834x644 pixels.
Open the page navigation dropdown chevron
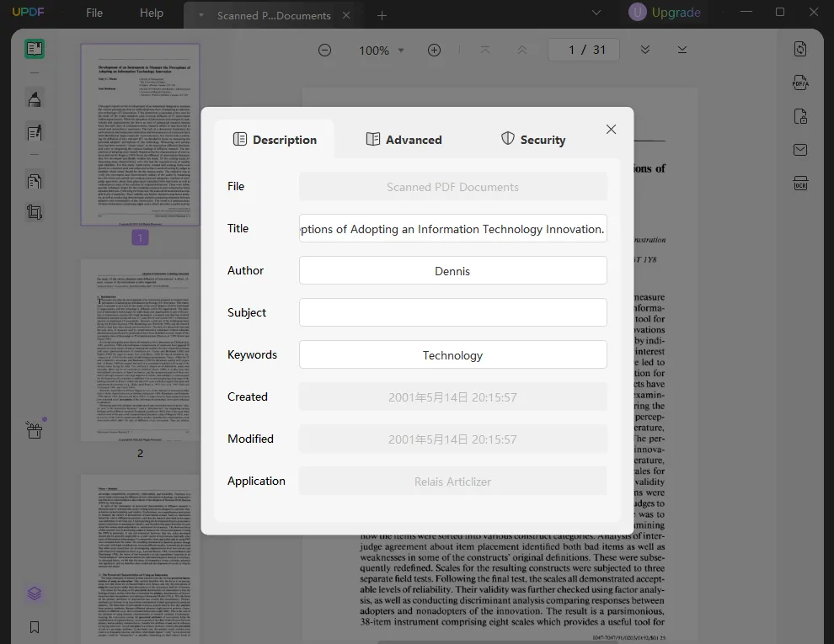click(x=644, y=50)
